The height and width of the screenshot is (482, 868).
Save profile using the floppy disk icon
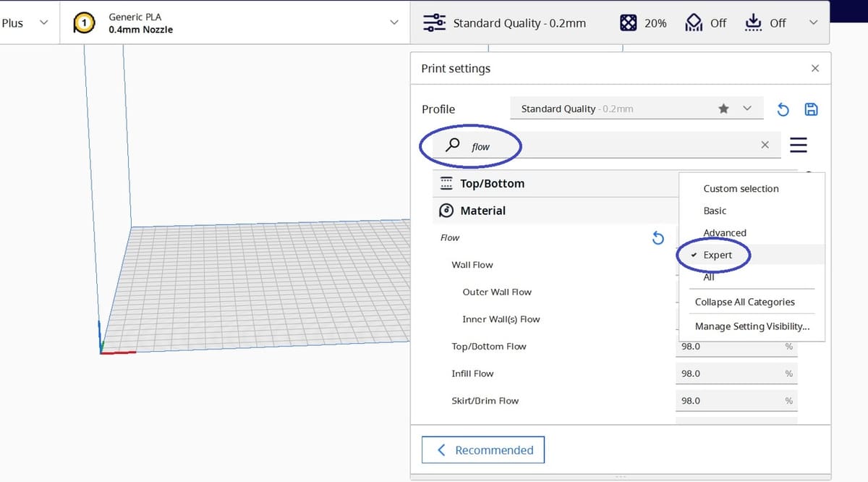[811, 109]
